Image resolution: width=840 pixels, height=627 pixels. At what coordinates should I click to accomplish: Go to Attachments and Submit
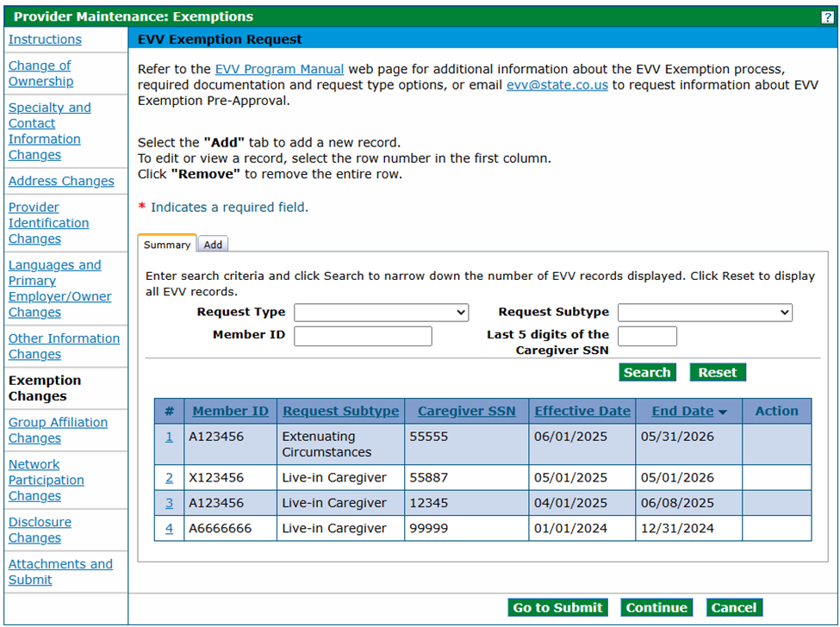[60, 572]
